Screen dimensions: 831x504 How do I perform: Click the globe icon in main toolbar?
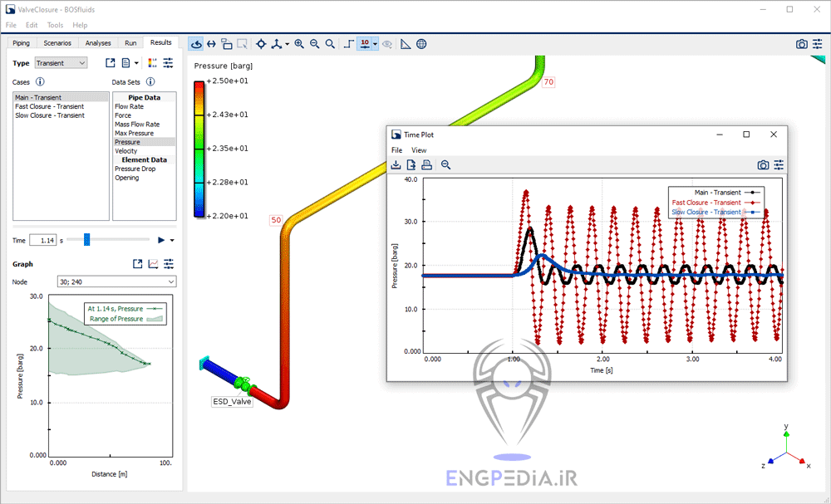[421, 44]
